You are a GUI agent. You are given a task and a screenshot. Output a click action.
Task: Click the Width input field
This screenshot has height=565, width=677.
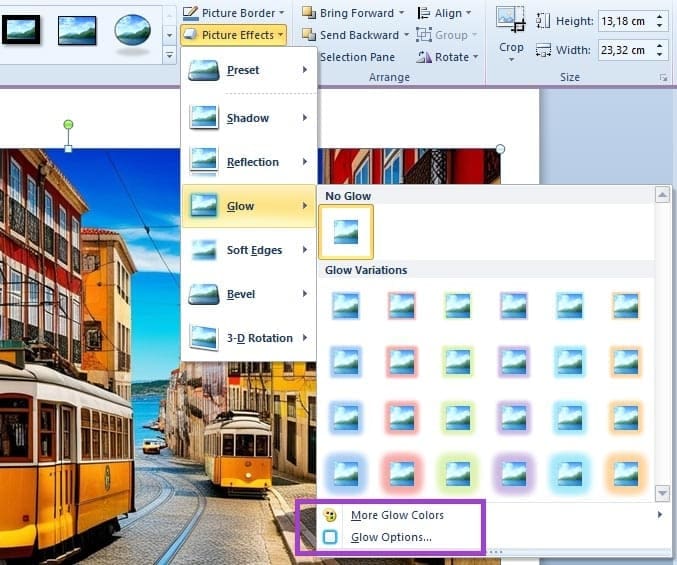tap(625, 50)
